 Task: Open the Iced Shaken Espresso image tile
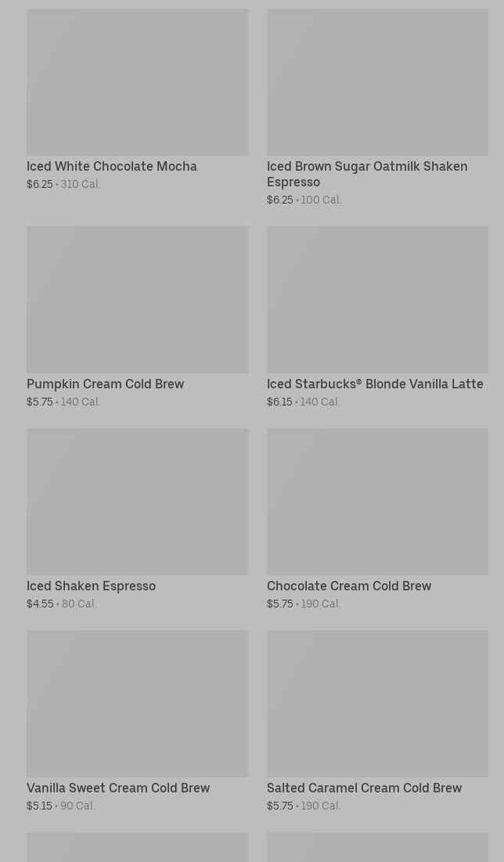click(x=137, y=502)
